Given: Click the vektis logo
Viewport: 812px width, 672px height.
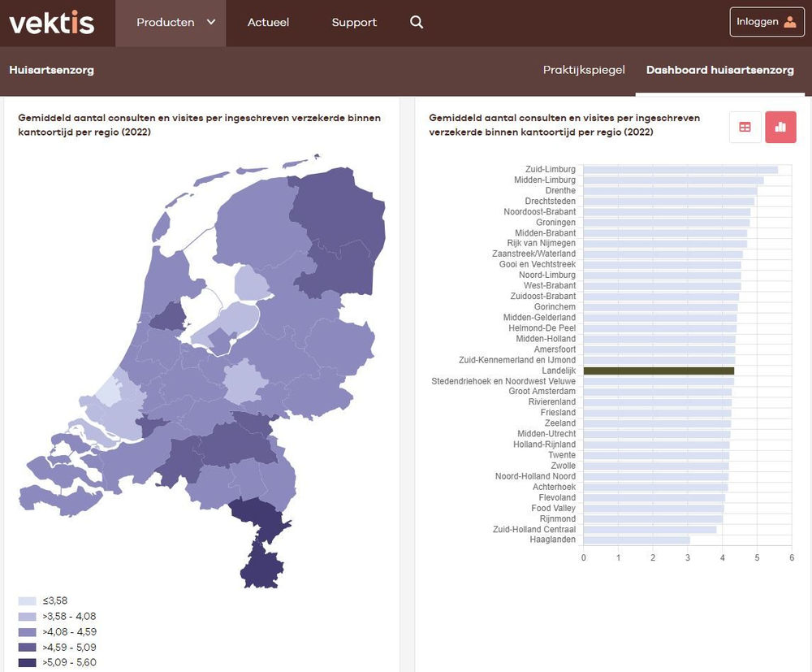Looking at the screenshot, I should (51, 23).
